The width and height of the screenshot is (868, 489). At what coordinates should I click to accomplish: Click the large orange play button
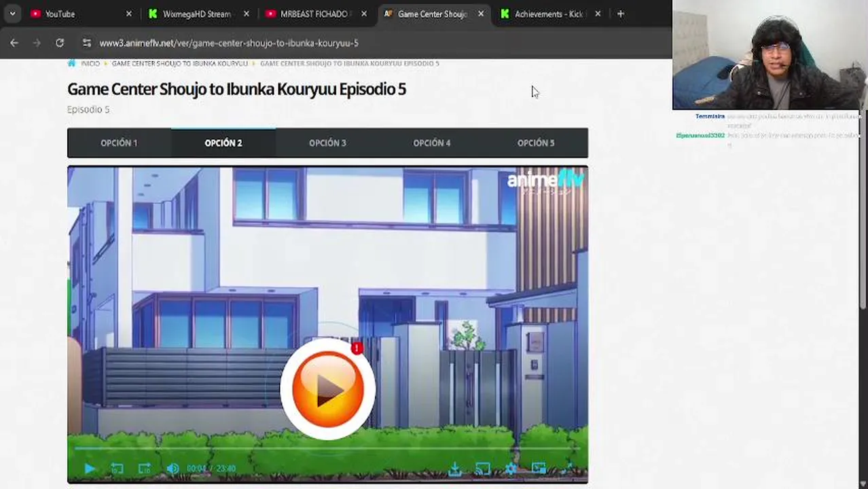pos(327,389)
